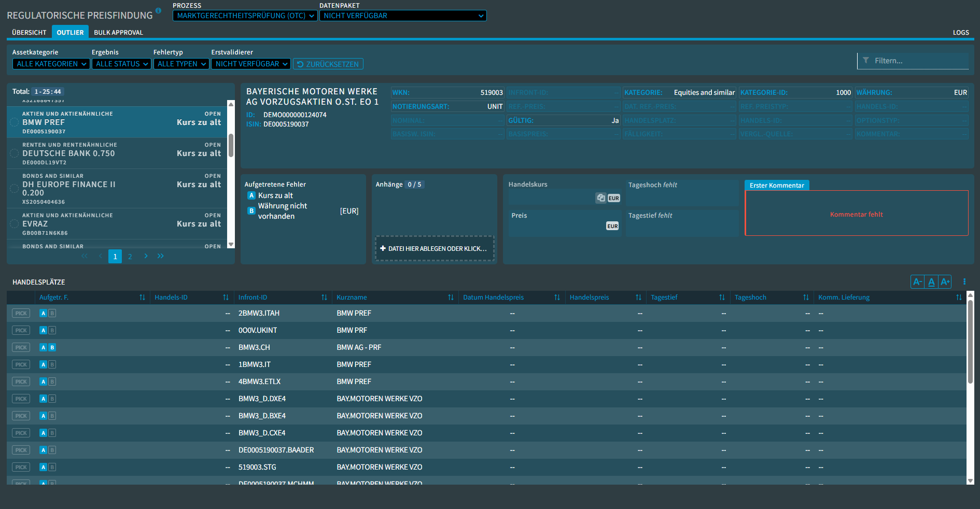Click error B badge for Währung nicht vorhanden
This screenshot has width=980, height=509.
point(251,211)
